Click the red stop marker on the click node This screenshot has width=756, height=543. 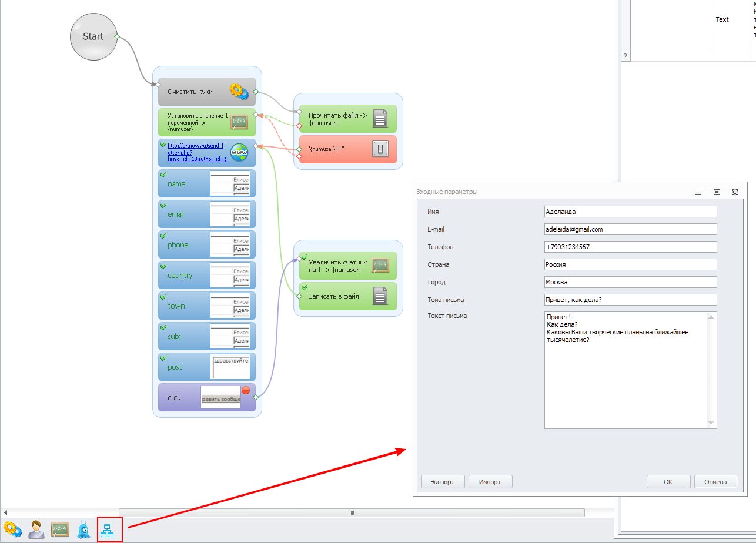click(x=246, y=390)
